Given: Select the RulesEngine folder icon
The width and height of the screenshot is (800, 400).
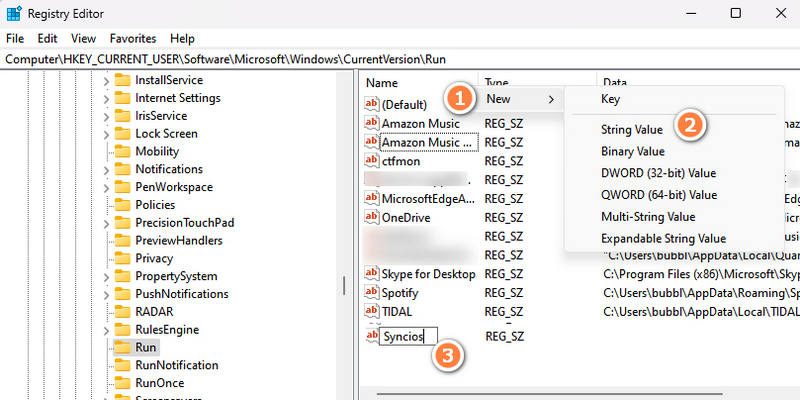Looking at the screenshot, I should point(122,330).
